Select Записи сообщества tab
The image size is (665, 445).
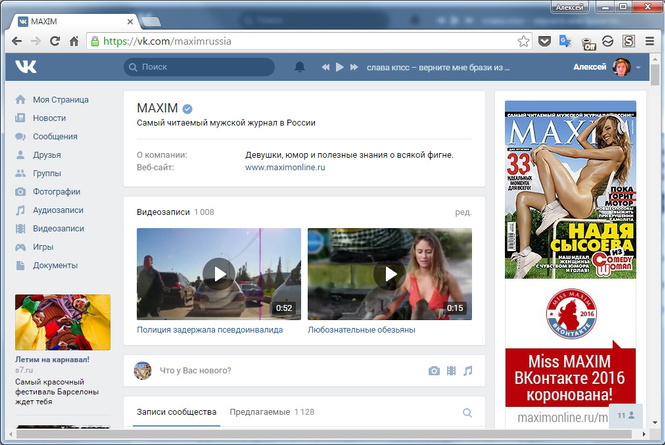point(176,412)
